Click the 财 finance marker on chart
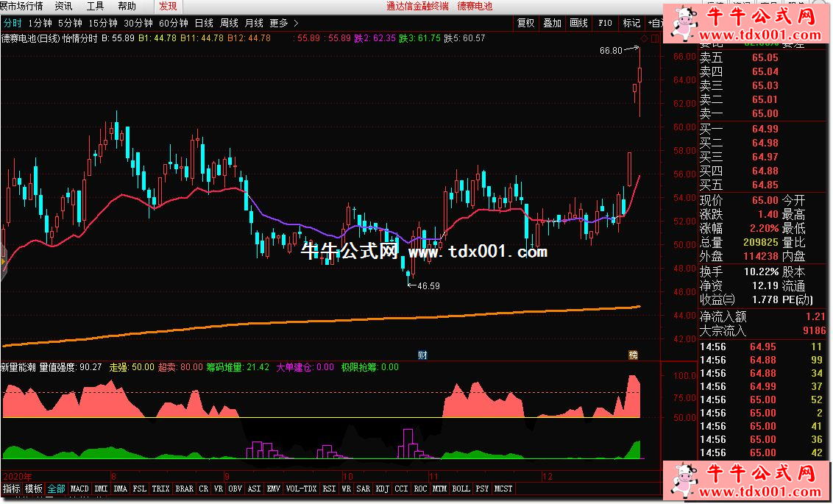Viewport: 833px width, 504px height. [x=423, y=355]
